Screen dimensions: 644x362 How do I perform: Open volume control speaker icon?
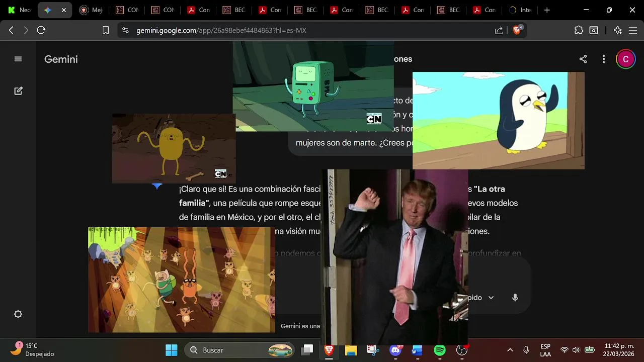(576, 350)
